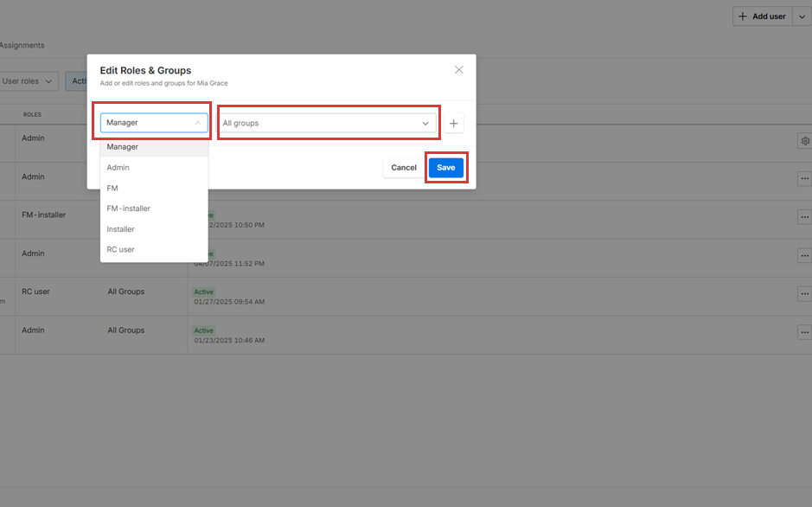This screenshot has height=507, width=812.
Task: Select Installer from the role list
Action: pyautogui.click(x=120, y=229)
